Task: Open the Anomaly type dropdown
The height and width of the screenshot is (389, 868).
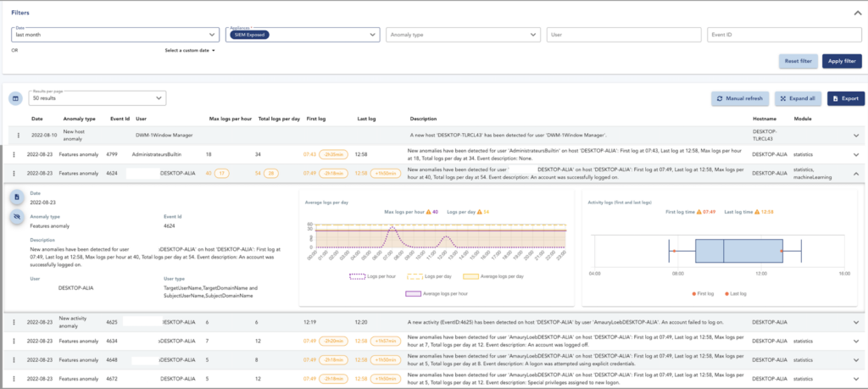Action: [x=464, y=34]
